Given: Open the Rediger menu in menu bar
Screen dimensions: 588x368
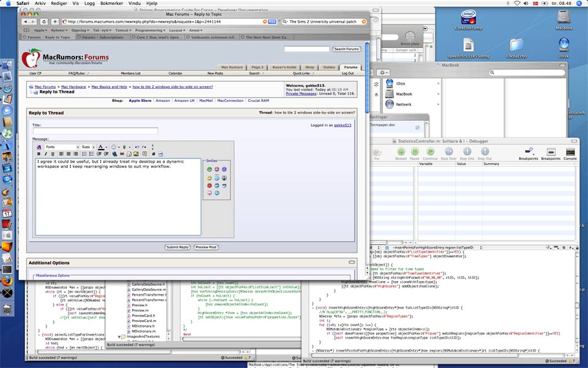Looking at the screenshot, I should [x=59, y=3].
